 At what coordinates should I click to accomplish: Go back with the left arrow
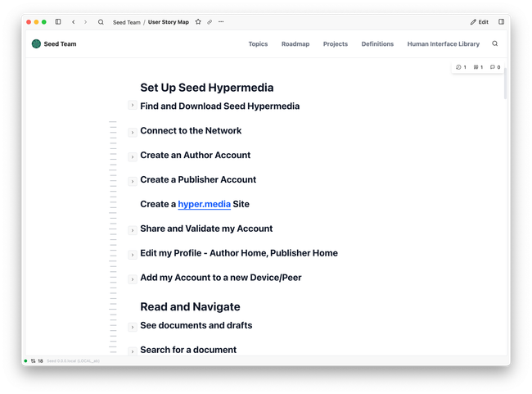74,22
